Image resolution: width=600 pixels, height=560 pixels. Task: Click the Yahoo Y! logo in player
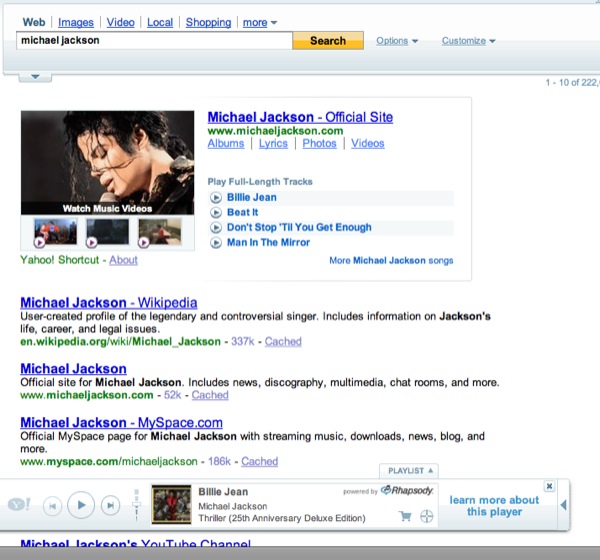[19, 504]
